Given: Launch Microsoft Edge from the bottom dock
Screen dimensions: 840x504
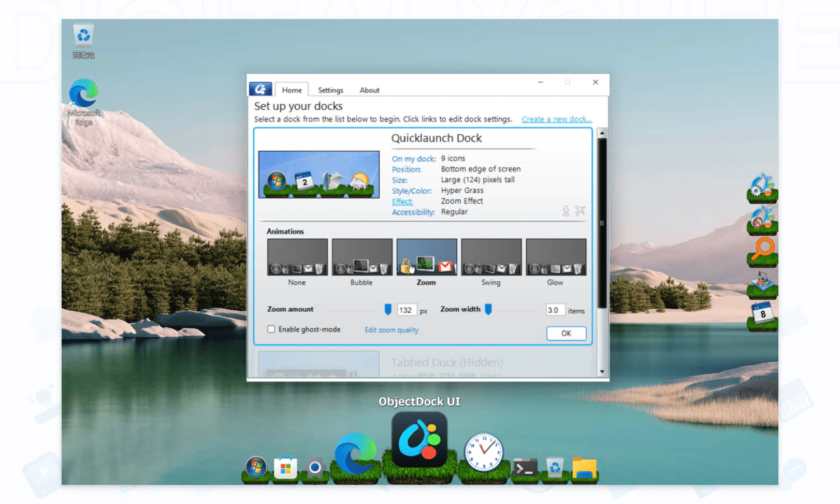Looking at the screenshot, I should pos(356,454).
